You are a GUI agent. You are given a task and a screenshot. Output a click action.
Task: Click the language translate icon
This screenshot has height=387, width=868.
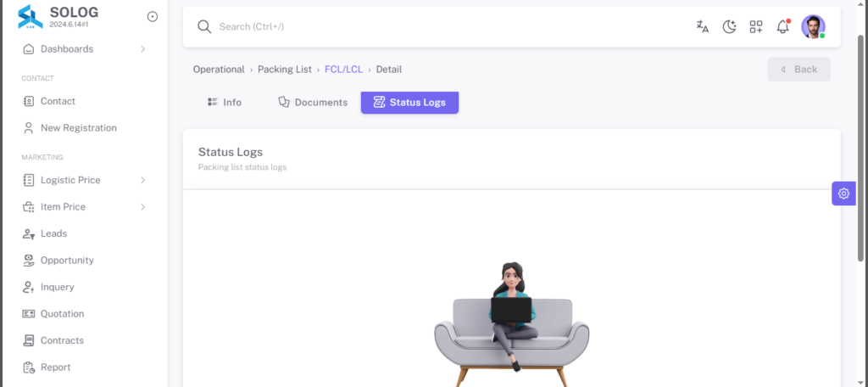coord(703,26)
